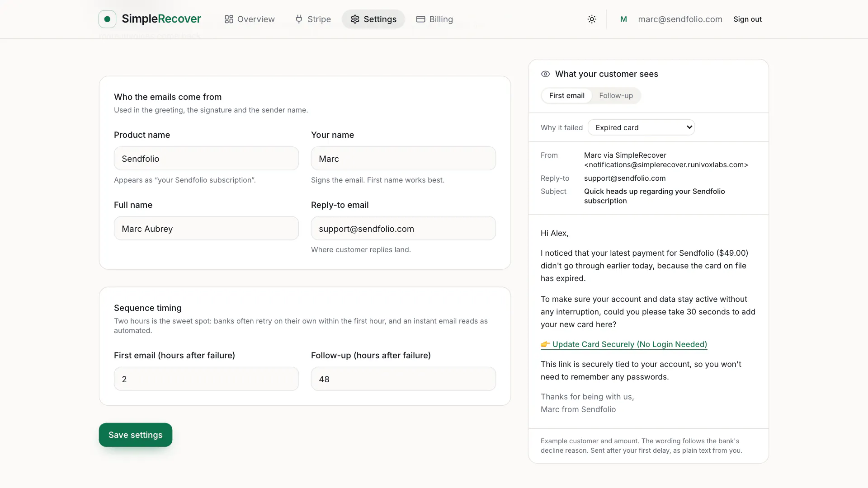868x488 pixels.
Task: Click the support@sendfolio.com reply-to preview value
Action: [x=625, y=178]
